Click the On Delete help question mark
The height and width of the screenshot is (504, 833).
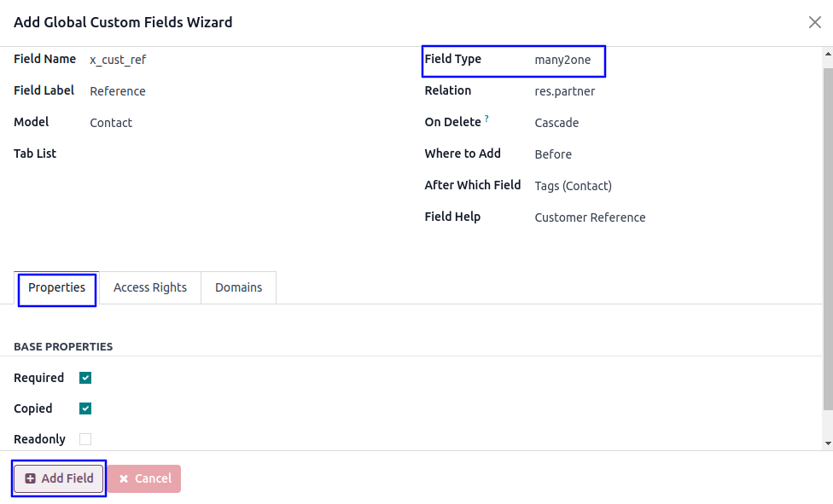(x=486, y=119)
